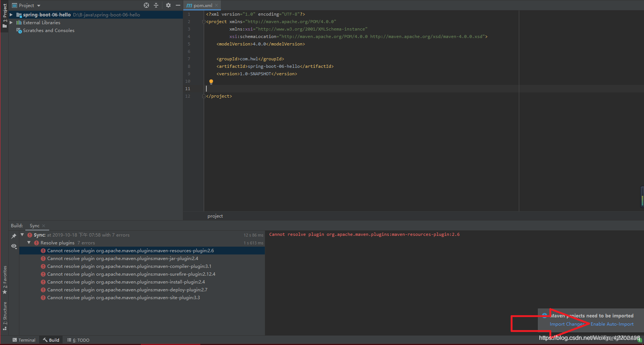The image size is (644, 345).
Task: Expand External Libraries node
Action: tap(11, 22)
